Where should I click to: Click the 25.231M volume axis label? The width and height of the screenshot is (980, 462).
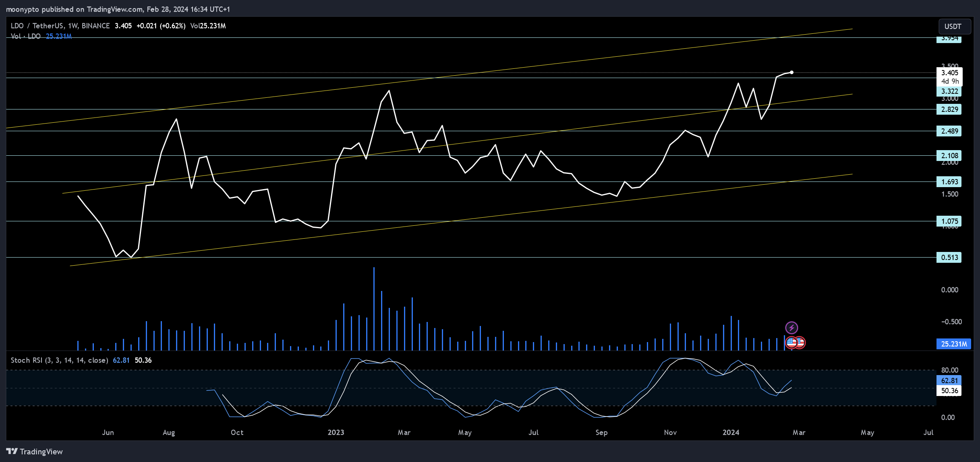953,344
